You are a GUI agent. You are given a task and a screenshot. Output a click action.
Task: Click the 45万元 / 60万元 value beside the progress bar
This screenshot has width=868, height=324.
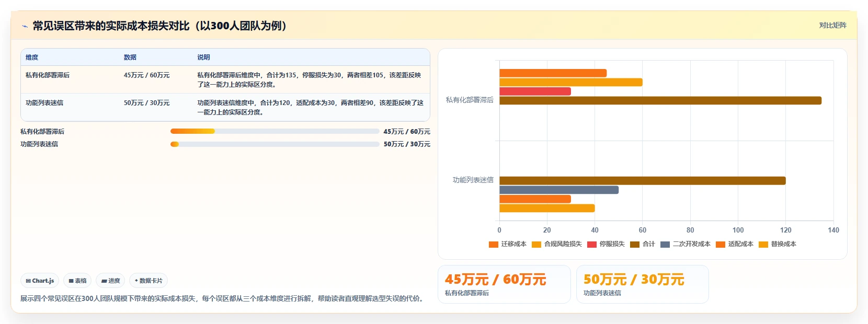pyautogui.click(x=407, y=132)
